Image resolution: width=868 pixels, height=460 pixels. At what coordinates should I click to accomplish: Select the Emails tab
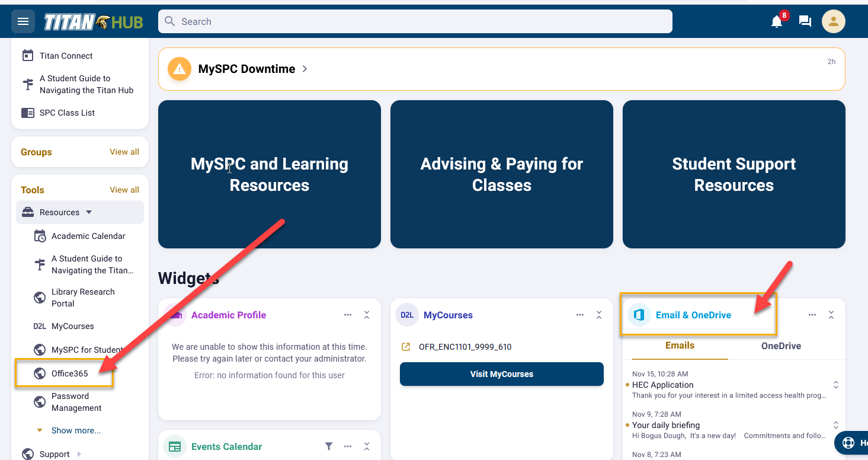[x=680, y=346]
